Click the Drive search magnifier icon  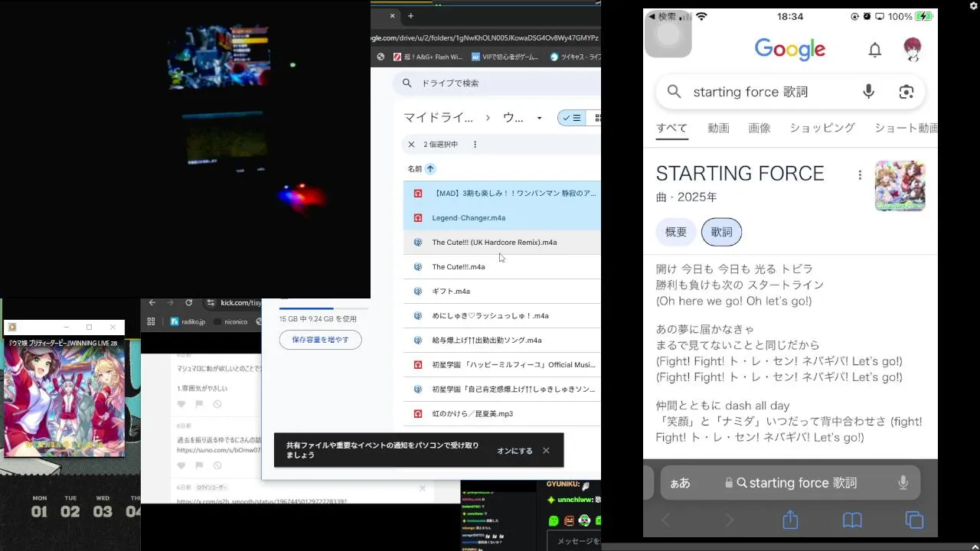coord(407,83)
